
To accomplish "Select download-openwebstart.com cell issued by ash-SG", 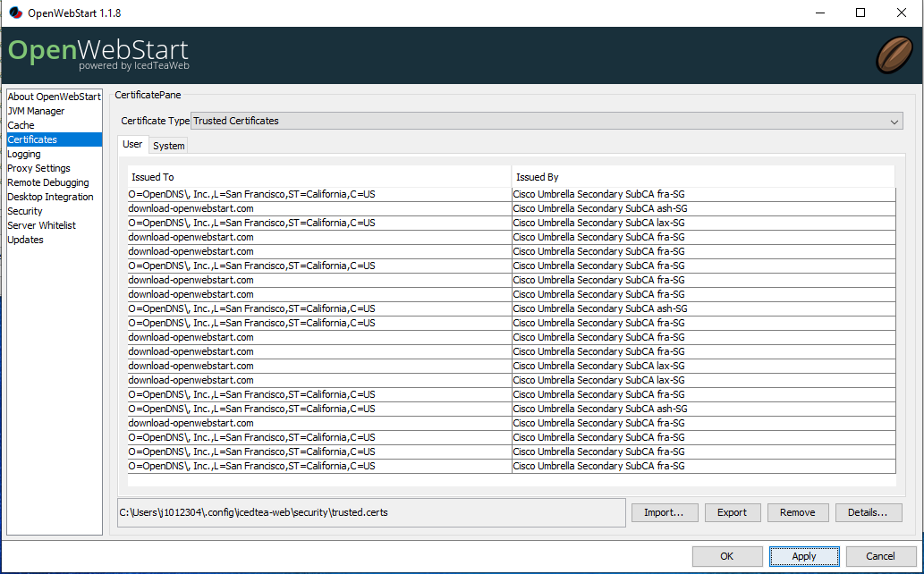I will point(319,208).
